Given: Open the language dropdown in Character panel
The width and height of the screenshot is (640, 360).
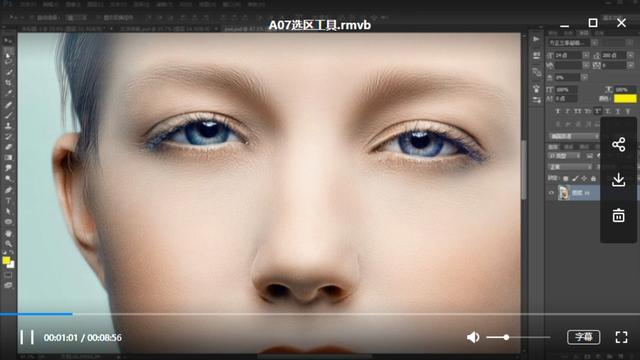Looking at the screenshot, I should (573, 136).
